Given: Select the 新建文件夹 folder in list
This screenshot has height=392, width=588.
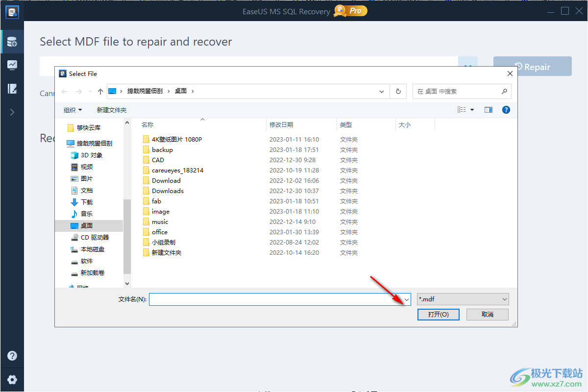Looking at the screenshot, I should click(162, 253).
